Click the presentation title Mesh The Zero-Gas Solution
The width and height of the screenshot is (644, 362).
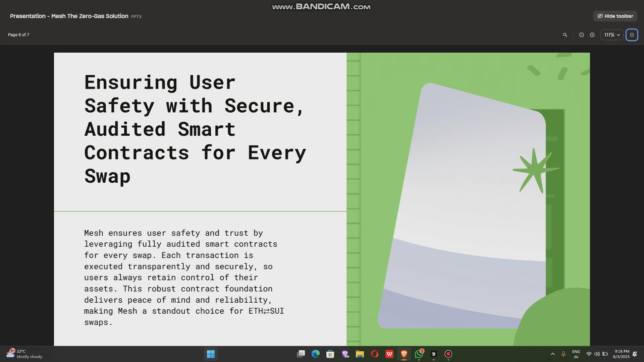69,16
